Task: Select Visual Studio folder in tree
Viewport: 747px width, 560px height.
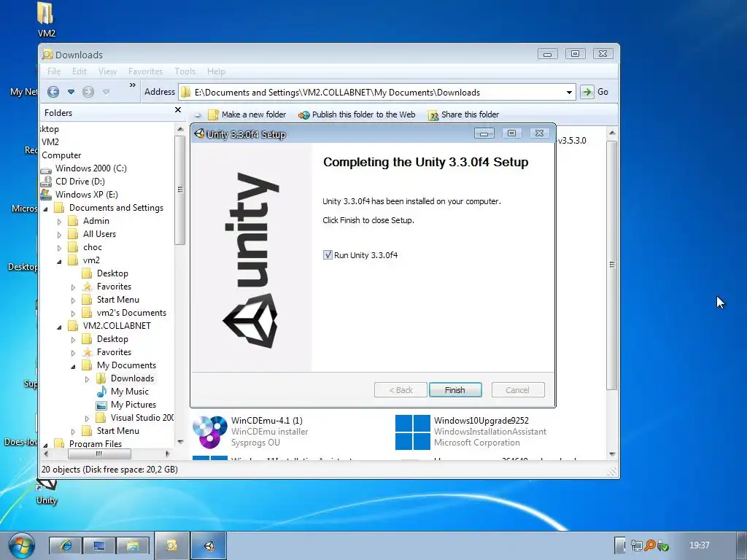Action: 142,418
